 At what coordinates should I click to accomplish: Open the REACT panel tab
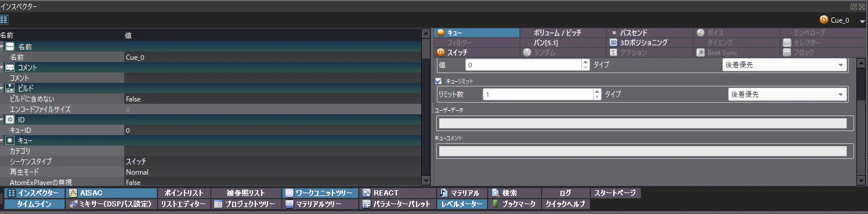pos(397,193)
